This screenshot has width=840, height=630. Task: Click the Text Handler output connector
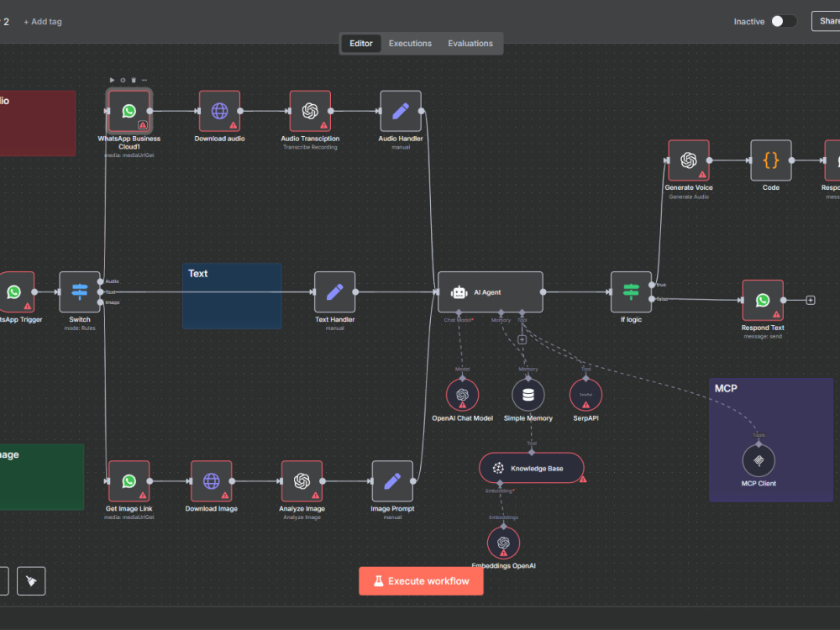[355, 292]
